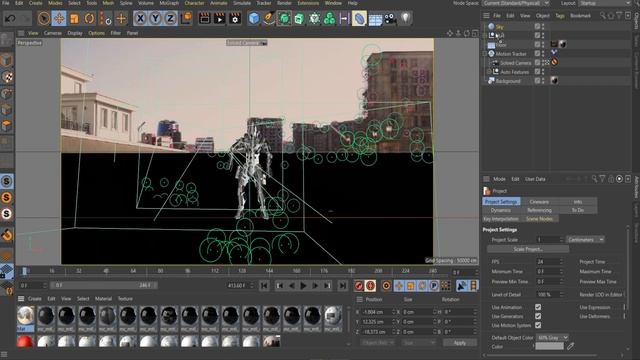Go to the end of the animation
The width and height of the screenshot is (640, 360).
click(x=342, y=286)
